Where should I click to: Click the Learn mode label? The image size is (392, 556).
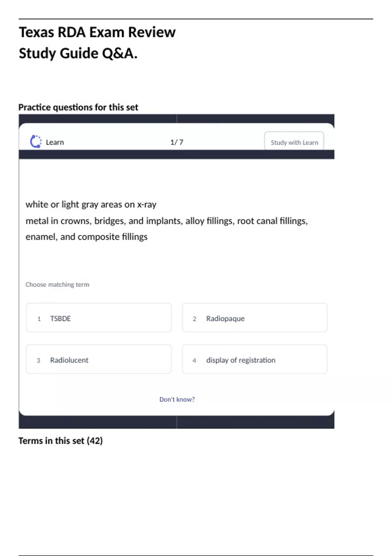(x=55, y=142)
